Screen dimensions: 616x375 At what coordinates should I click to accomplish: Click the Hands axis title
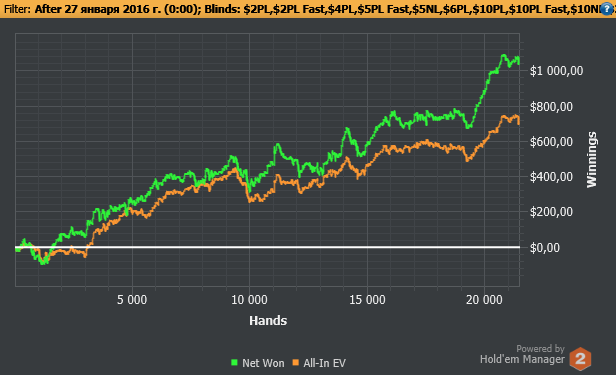[x=268, y=320]
